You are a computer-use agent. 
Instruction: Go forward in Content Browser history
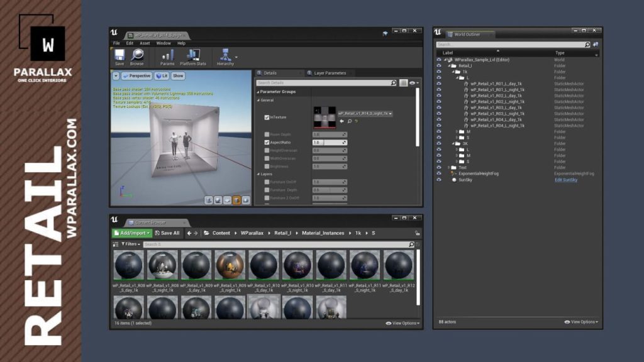click(196, 233)
